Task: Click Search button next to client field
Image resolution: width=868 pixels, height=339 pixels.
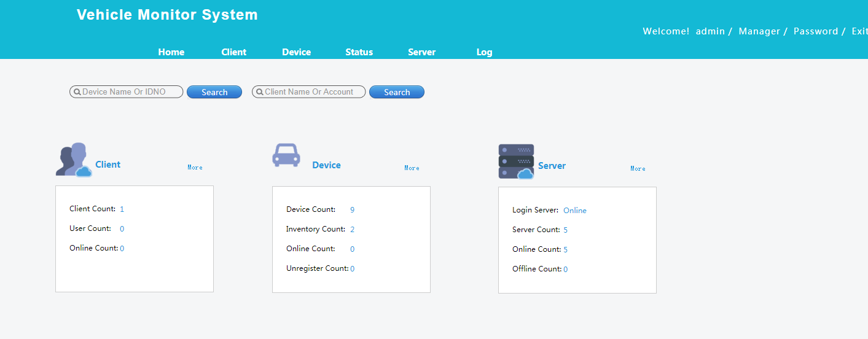Action: (x=397, y=92)
